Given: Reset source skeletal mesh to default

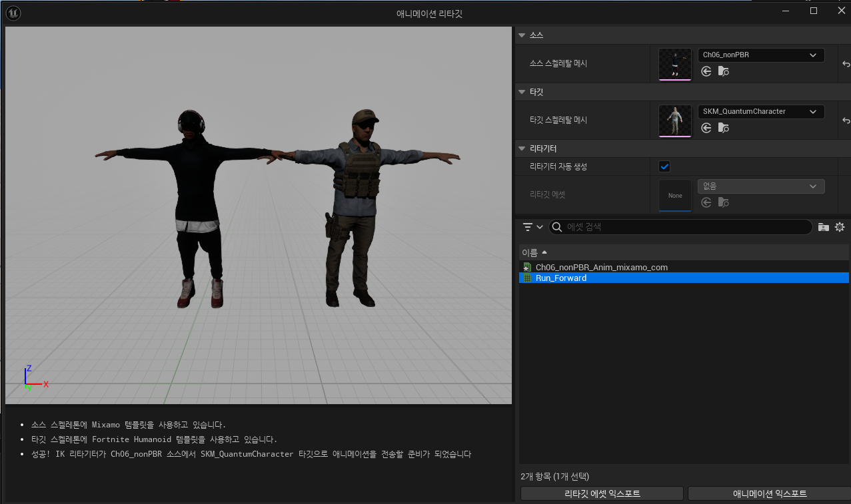Looking at the screenshot, I should pos(846,64).
